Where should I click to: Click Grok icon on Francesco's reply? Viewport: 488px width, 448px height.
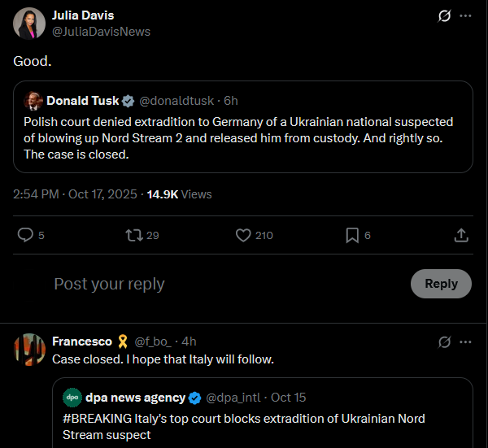(x=444, y=341)
